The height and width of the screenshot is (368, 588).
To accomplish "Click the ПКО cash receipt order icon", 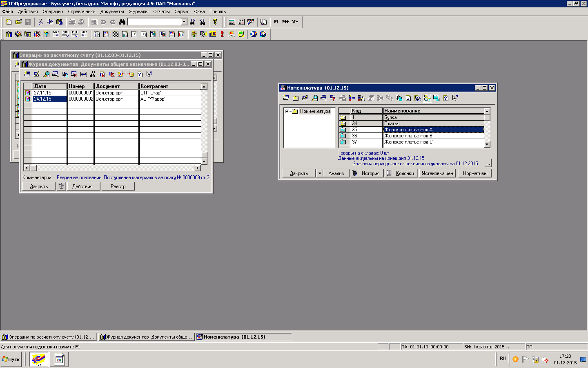I will 65,34.
